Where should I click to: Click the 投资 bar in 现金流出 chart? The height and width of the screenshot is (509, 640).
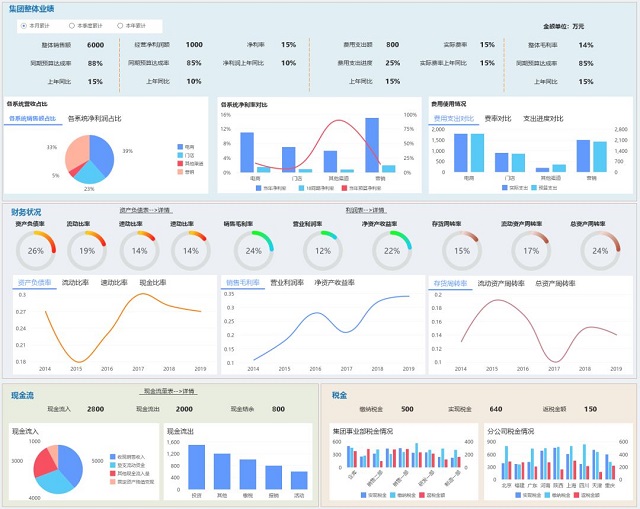tap(196, 467)
